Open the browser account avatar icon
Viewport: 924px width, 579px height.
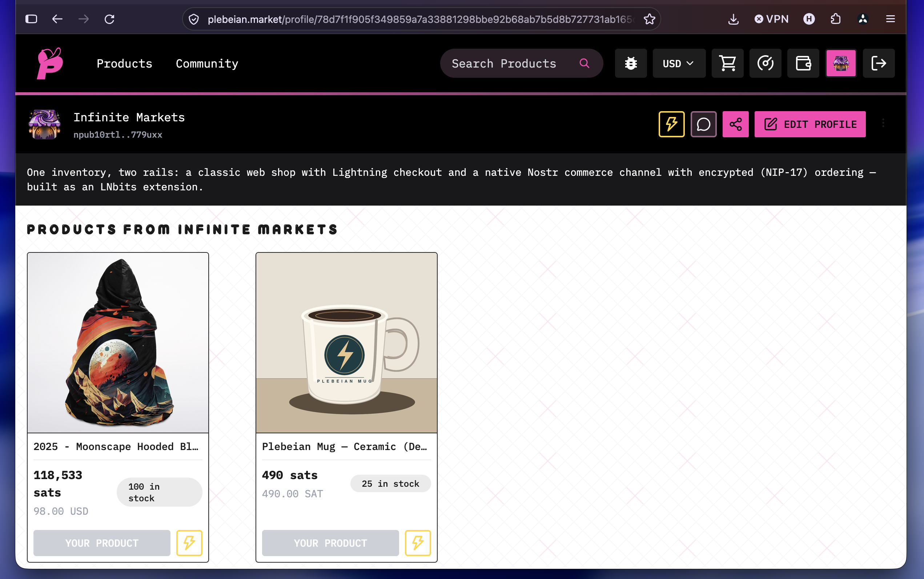[x=863, y=19]
